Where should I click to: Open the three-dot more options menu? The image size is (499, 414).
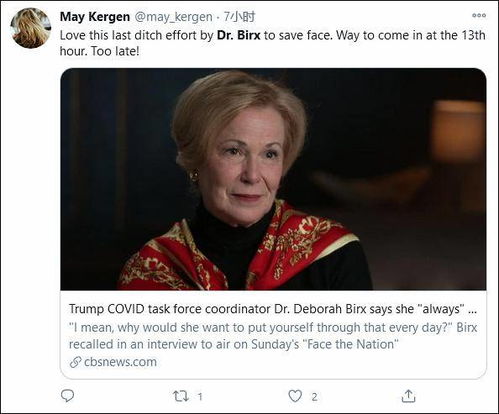coord(479,15)
